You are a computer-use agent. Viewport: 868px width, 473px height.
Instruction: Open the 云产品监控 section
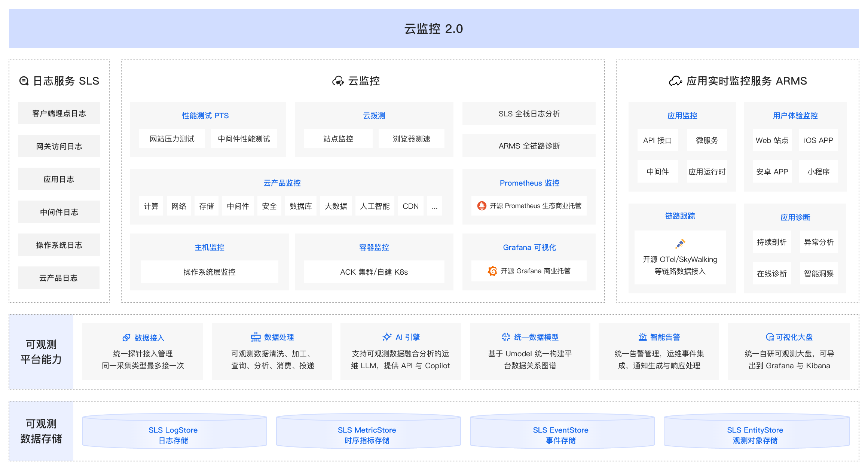(x=282, y=183)
